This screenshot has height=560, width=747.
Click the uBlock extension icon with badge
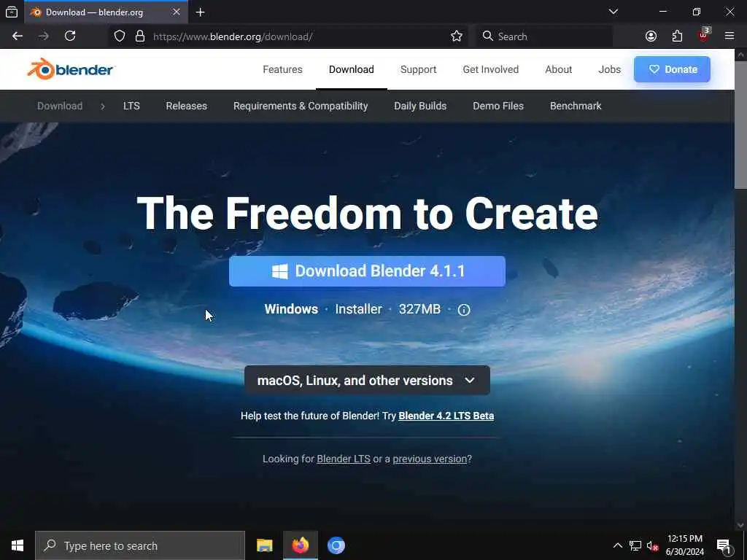(x=704, y=35)
